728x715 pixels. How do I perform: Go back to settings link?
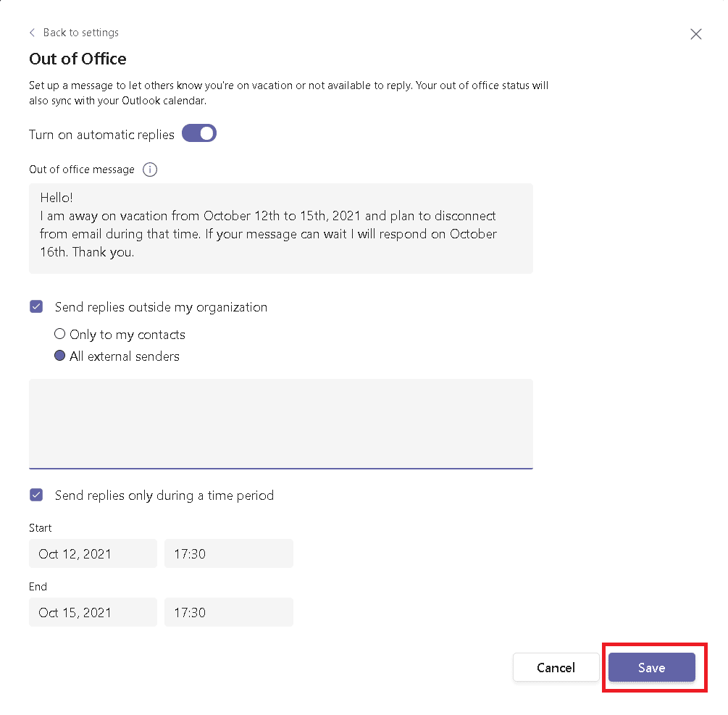(x=81, y=33)
